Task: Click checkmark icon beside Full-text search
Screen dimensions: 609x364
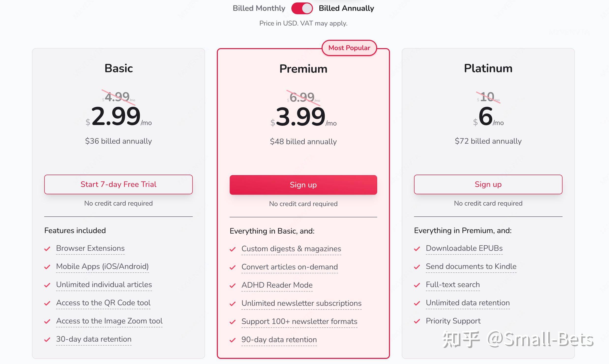Action: click(417, 285)
